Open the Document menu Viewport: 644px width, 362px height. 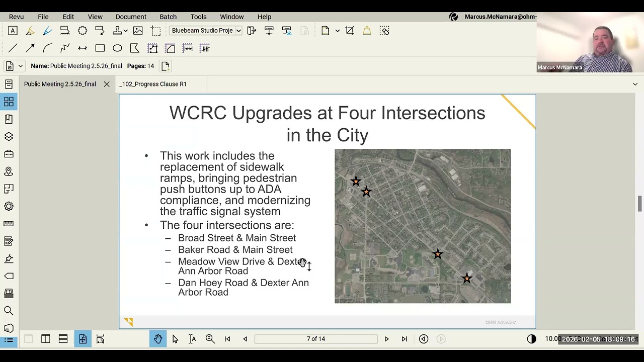pyautogui.click(x=131, y=17)
